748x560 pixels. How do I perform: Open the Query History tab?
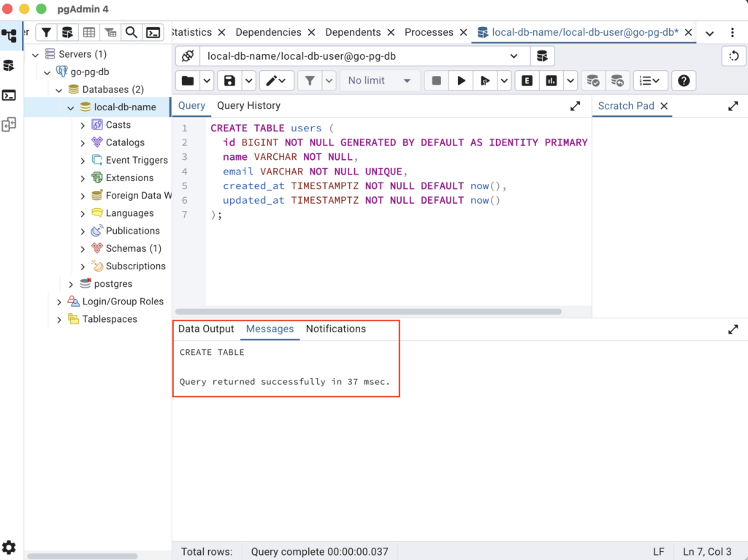coord(248,105)
